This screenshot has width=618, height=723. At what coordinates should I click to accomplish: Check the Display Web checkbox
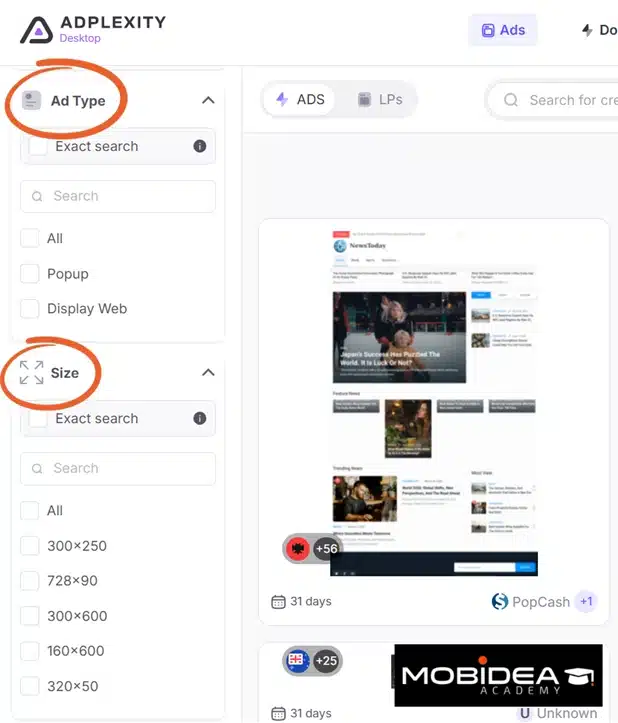click(30, 308)
